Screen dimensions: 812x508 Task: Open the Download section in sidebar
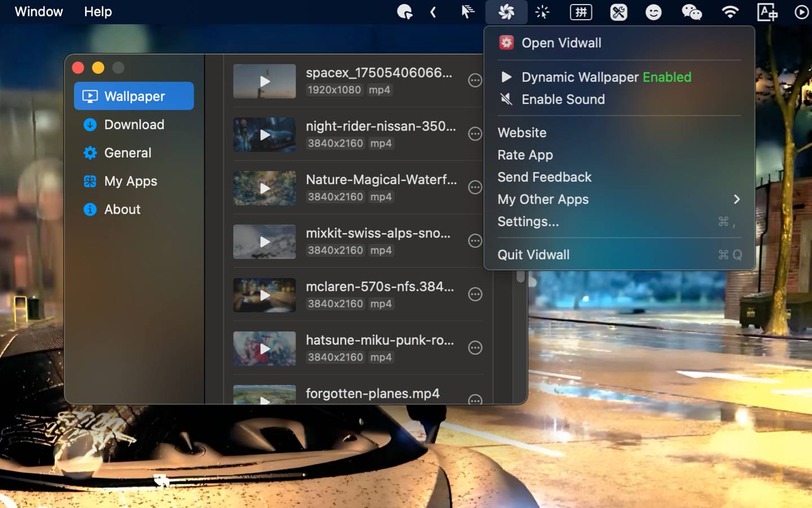pos(134,124)
